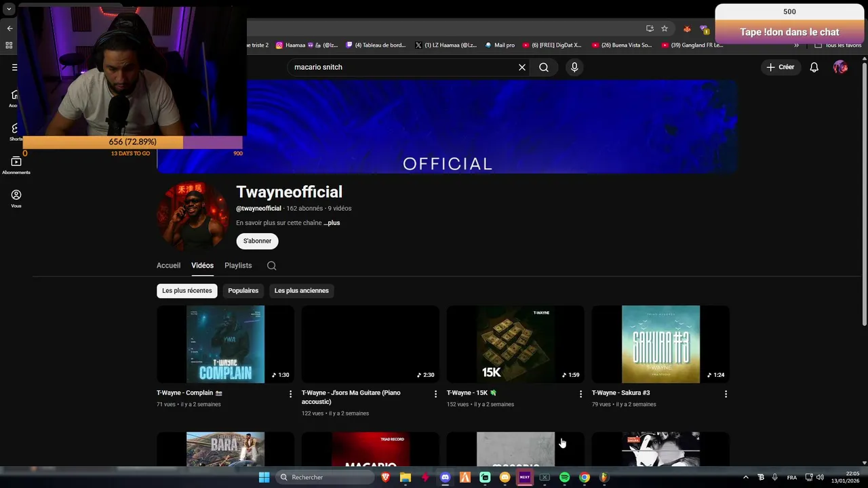Switch to the Playlists tab
This screenshot has height=488, width=868.
pyautogui.click(x=238, y=266)
